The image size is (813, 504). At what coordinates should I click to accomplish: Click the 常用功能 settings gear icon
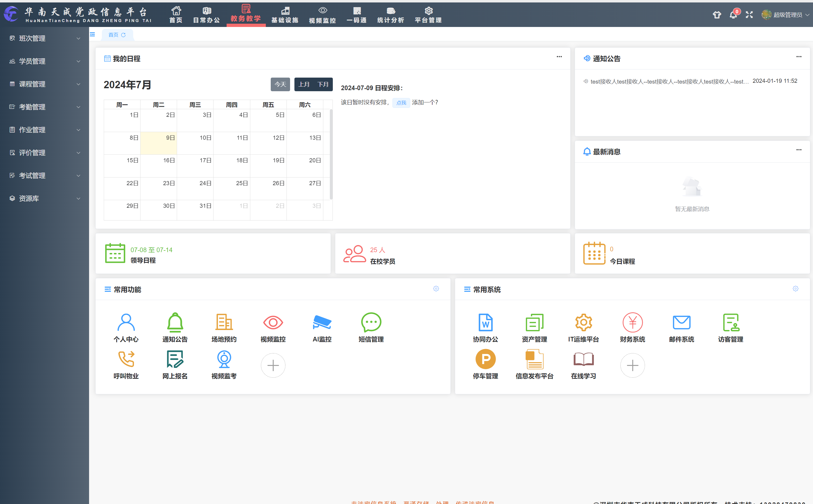point(436,289)
